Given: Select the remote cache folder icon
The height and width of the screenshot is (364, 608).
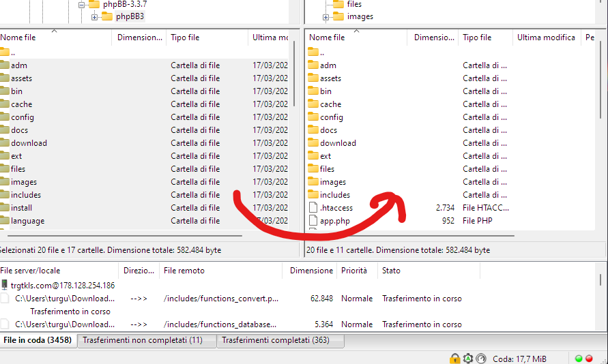Looking at the screenshot, I should (313, 104).
